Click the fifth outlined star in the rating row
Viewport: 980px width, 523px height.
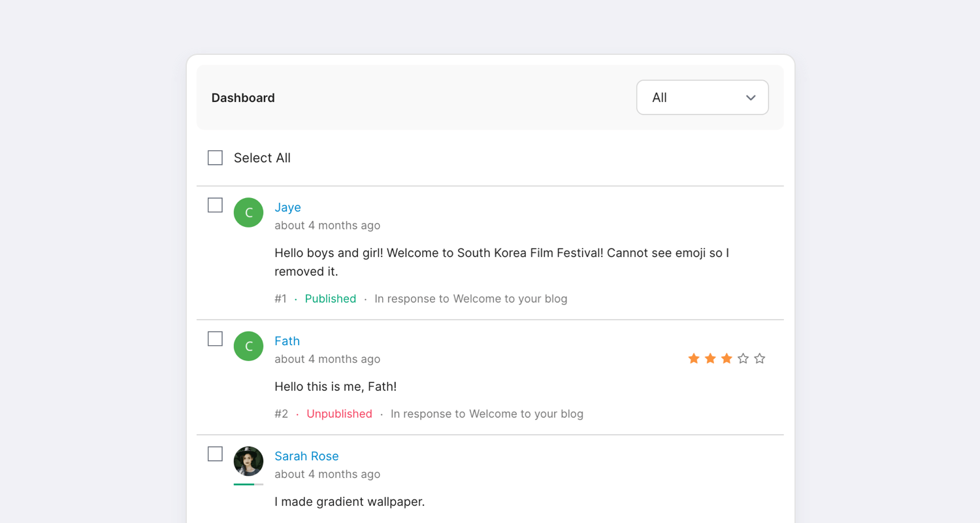[x=759, y=358]
